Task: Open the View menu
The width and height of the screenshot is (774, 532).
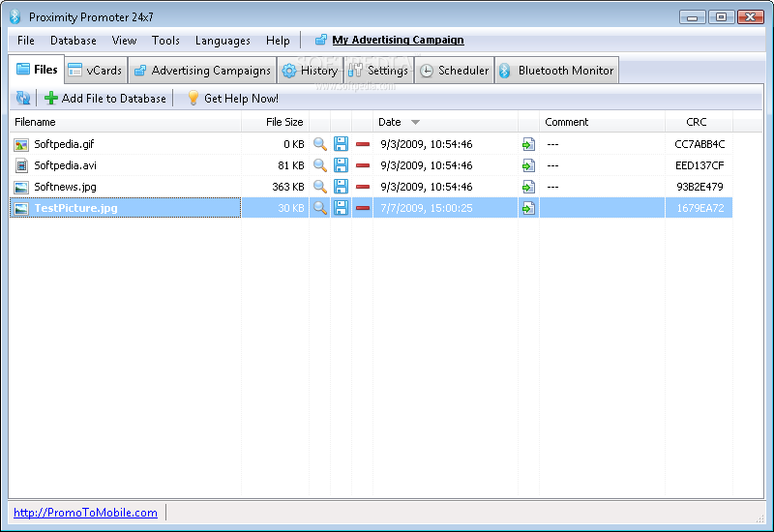Action: (124, 41)
